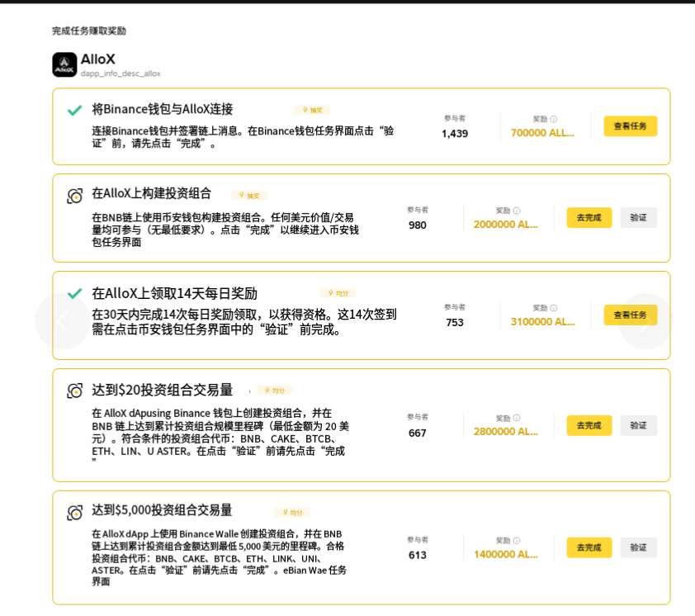Image resolution: width=695 pixels, height=616 pixels.
Task: Go to next slide with right carousel arrow
Action: (645, 321)
